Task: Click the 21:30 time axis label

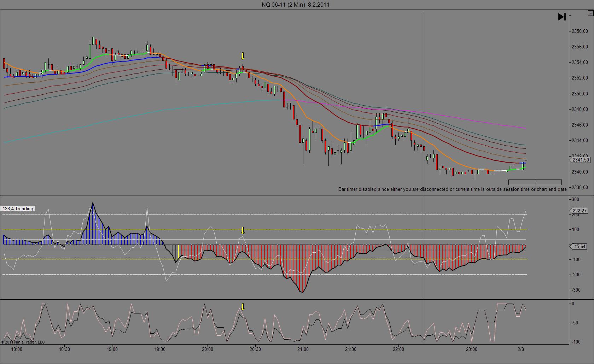Action: (x=351, y=349)
